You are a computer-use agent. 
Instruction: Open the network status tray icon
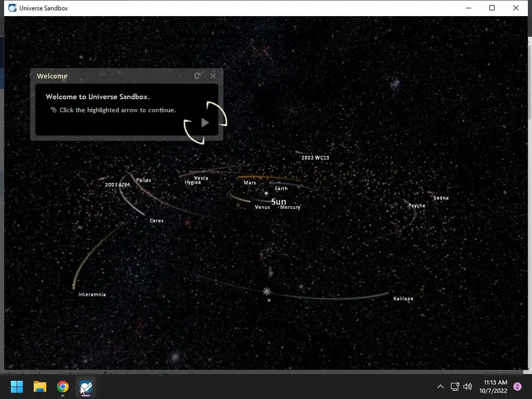point(455,387)
